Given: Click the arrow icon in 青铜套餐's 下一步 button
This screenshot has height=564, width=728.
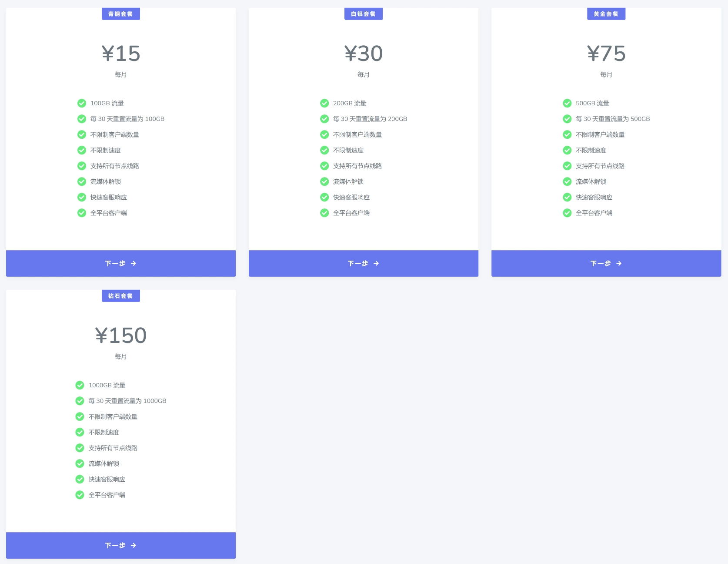Looking at the screenshot, I should 134,263.
